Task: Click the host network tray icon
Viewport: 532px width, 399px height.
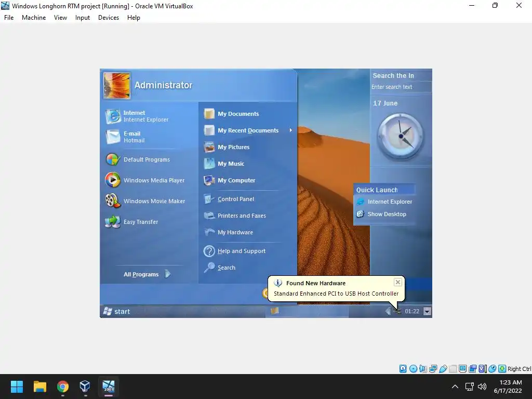Action: pyautogui.click(x=470, y=387)
